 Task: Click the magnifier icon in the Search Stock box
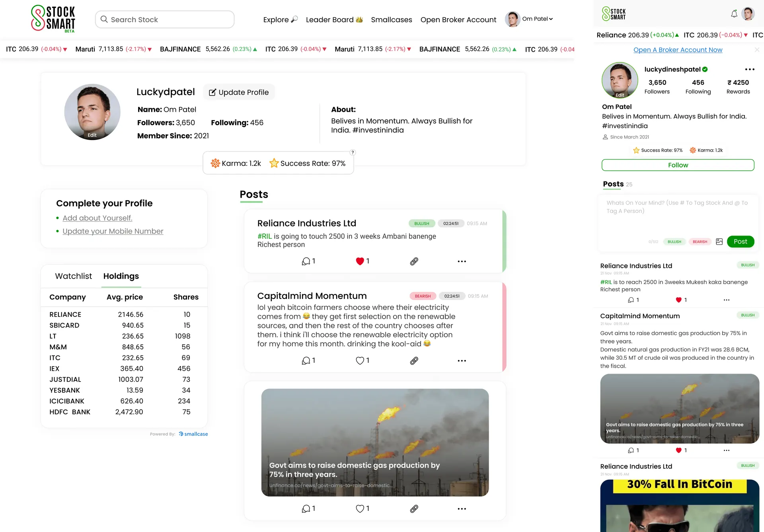104,19
